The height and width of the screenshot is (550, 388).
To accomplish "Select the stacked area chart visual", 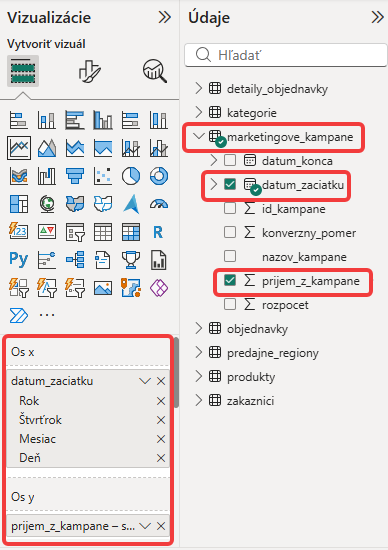I will 75,148.
